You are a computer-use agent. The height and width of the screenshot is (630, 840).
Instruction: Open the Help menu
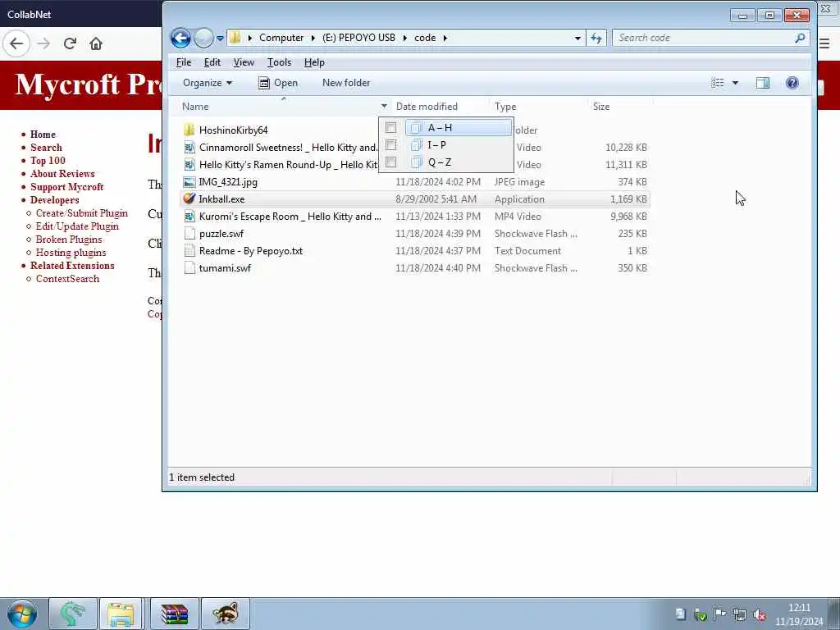pyautogui.click(x=314, y=62)
